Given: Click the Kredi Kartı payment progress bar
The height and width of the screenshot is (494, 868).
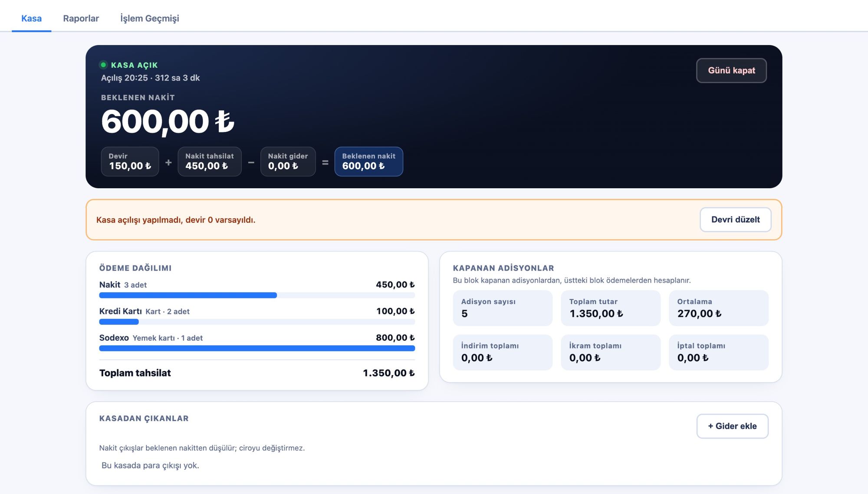Looking at the screenshot, I should (257, 322).
